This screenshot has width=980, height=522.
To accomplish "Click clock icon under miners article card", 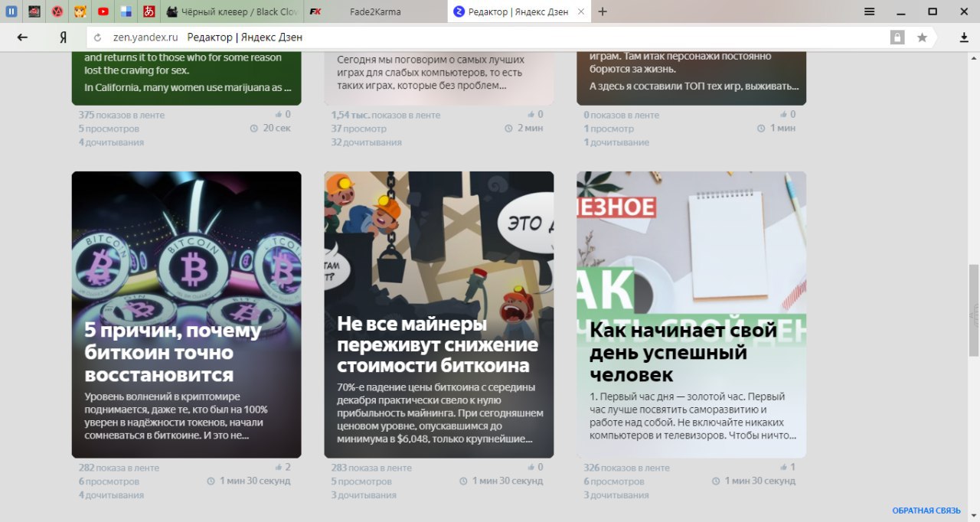I will click(463, 481).
